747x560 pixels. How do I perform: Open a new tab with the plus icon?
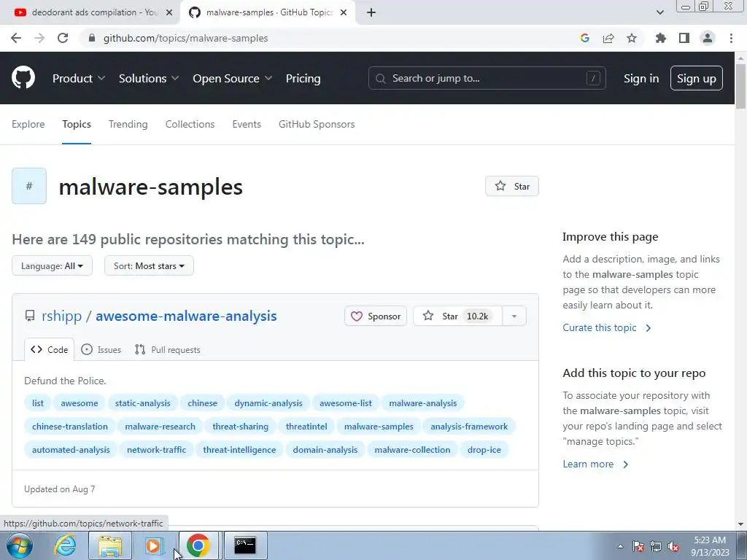click(371, 12)
